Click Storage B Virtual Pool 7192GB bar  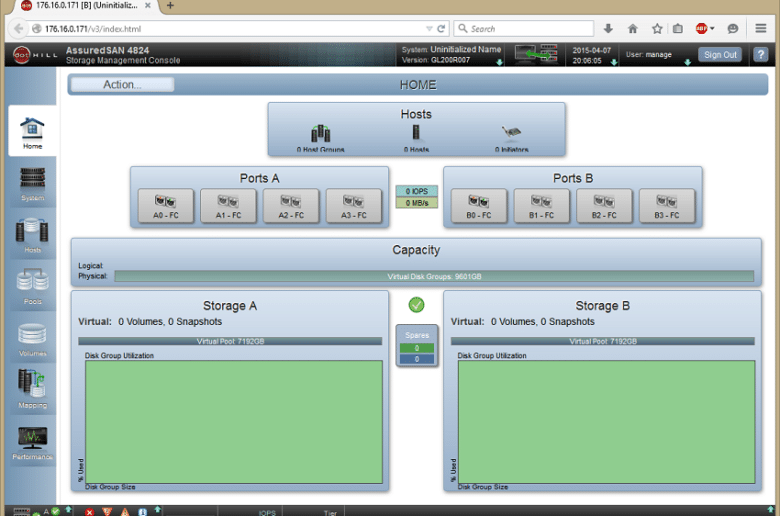coord(602,341)
